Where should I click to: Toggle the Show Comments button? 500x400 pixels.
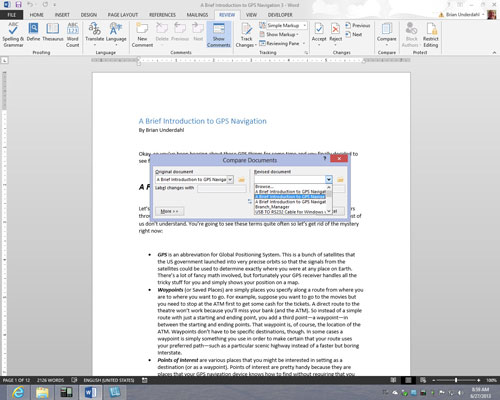219,34
